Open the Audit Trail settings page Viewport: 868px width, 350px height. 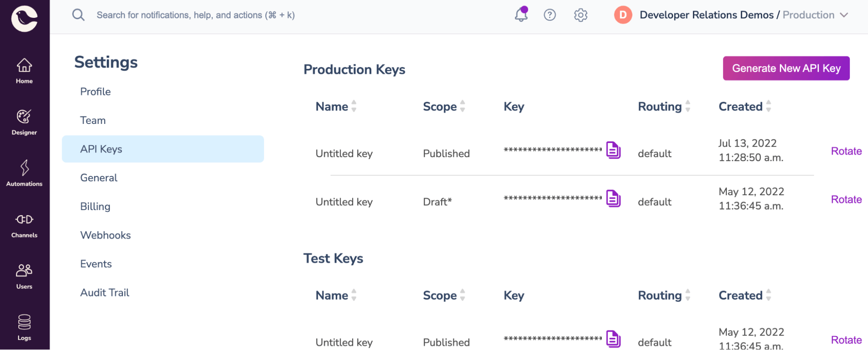pos(105,293)
